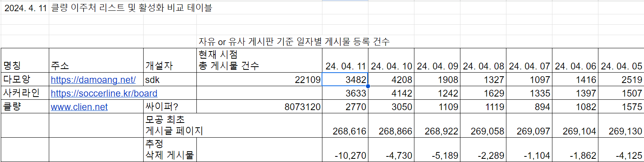The image size is (644, 162).
Task: Select the 24. 04. 05 date header
Action: tap(621, 60)
